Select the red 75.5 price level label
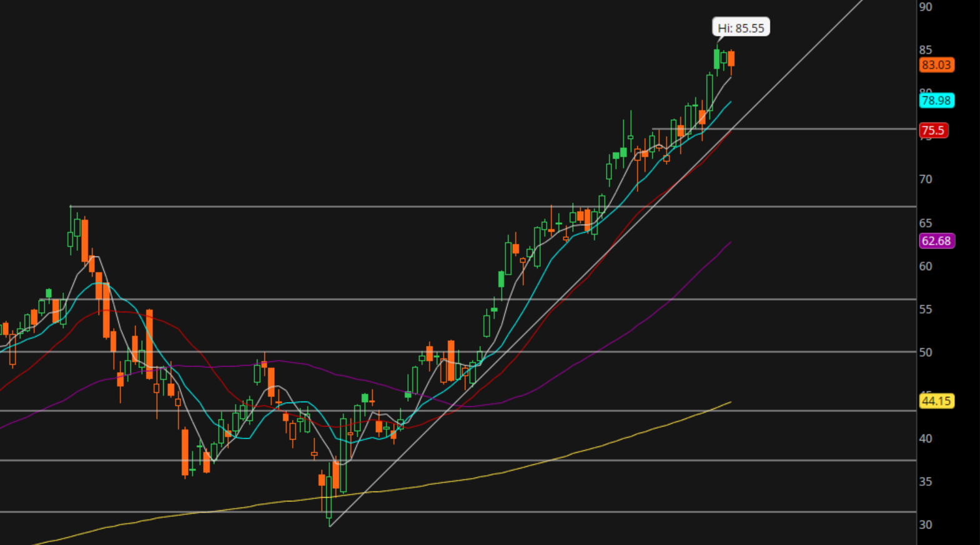Image resolution: width=980 pixels, height=545 pixels. (933, 130)
